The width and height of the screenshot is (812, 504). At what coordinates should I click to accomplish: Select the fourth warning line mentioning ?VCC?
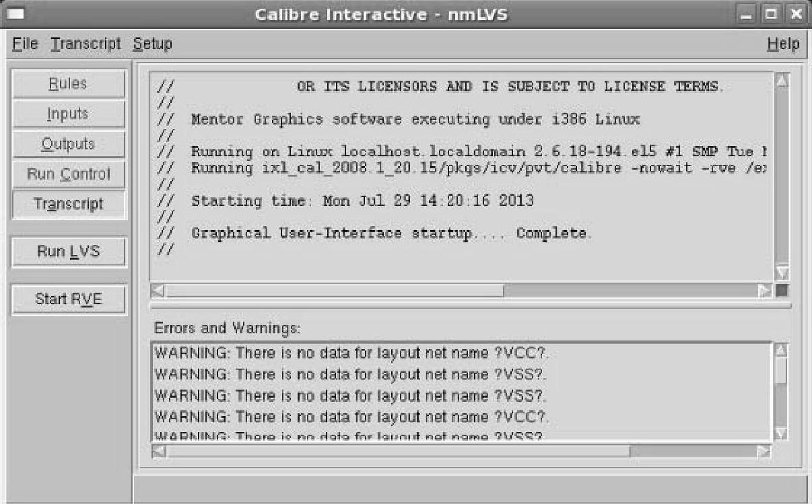[352, 417]
